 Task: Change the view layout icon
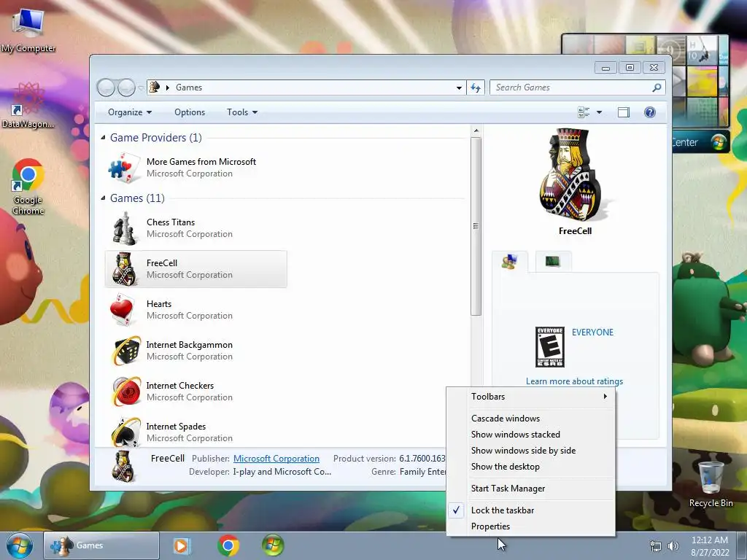click(x=584, y=112)
